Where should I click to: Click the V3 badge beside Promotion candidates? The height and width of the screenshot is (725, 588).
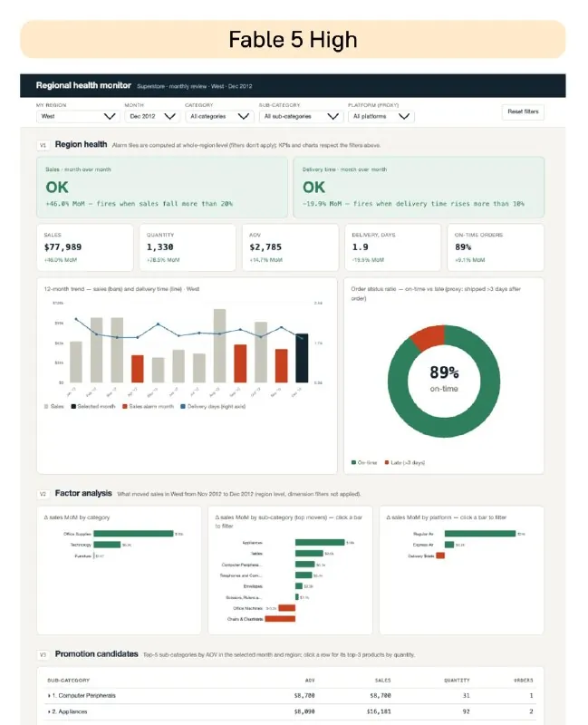click(x=43, y=654)
